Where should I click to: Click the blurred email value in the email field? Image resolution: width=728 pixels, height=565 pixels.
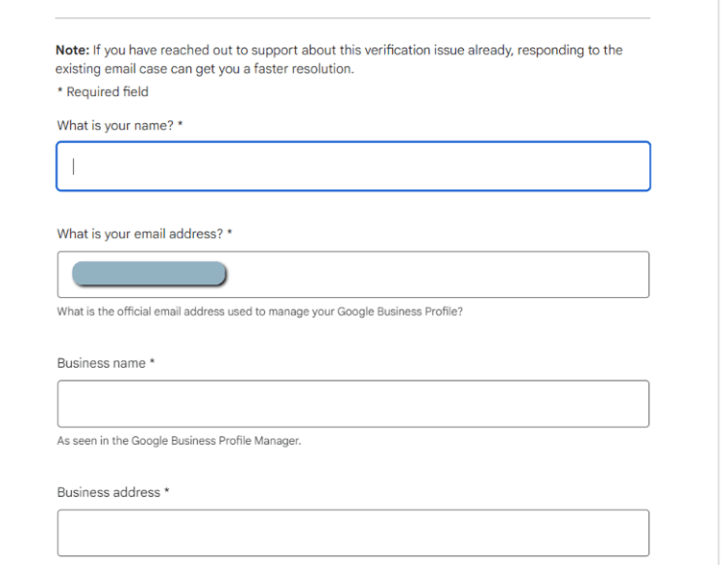pyautogui.click(x=149, y=275)
